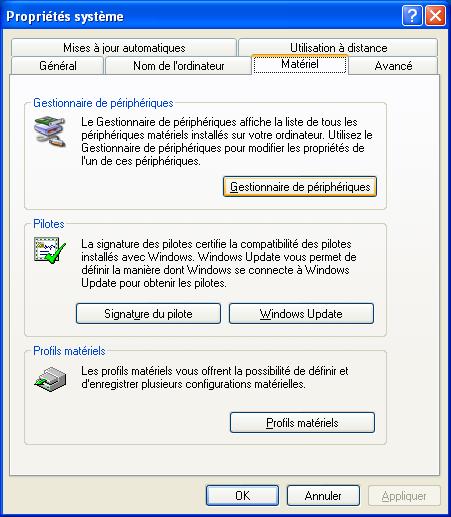451x517 pixels.
Task: Click the Pilotes group heading
Action: pyautogui.click(x=49, y=224)
